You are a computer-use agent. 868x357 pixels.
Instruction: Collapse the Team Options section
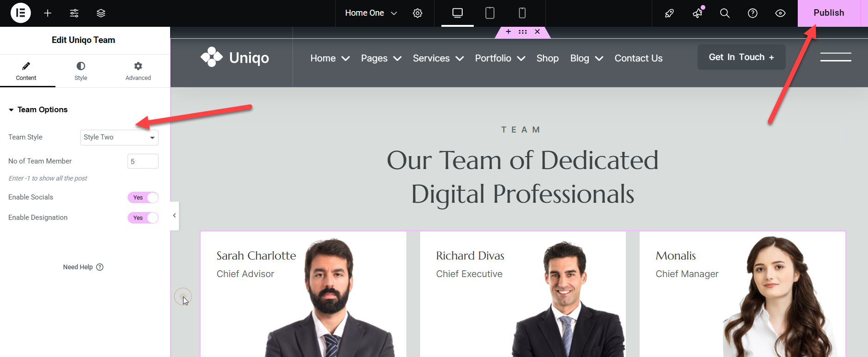click(x=38, y=110)
